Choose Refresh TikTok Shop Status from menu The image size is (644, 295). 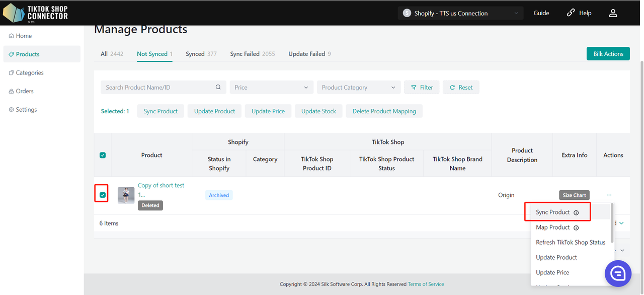click(x=571, y=242)
